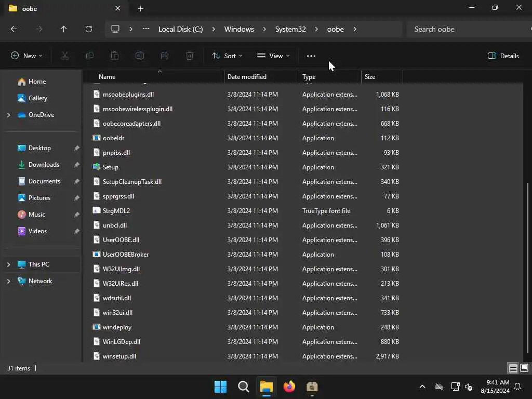Select the Setup application icon
This screenshot has height=399, width=532.
[x=96, y=167]
